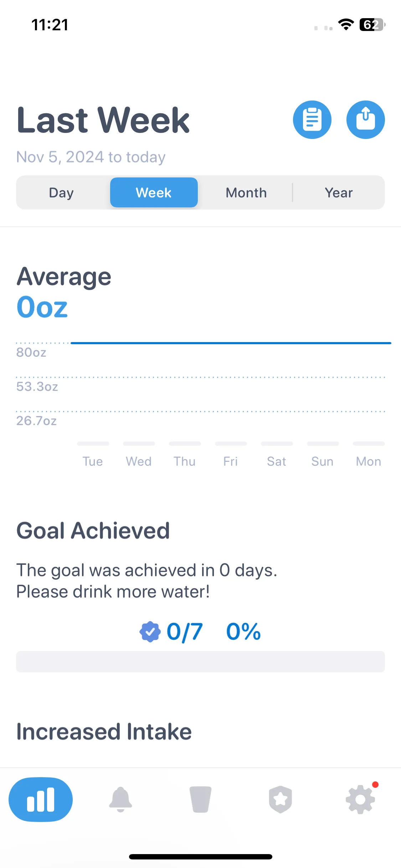Select the Week segment

154,192
